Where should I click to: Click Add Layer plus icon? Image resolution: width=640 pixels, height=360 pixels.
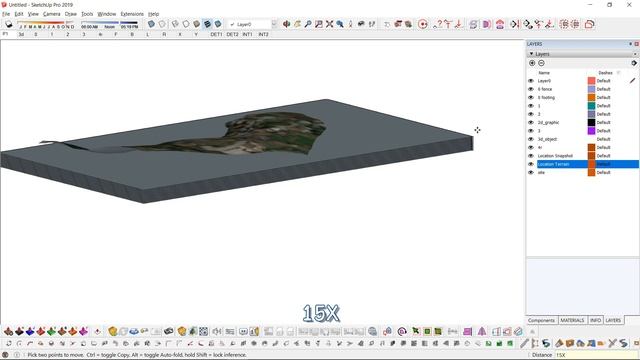click(532, 63)
